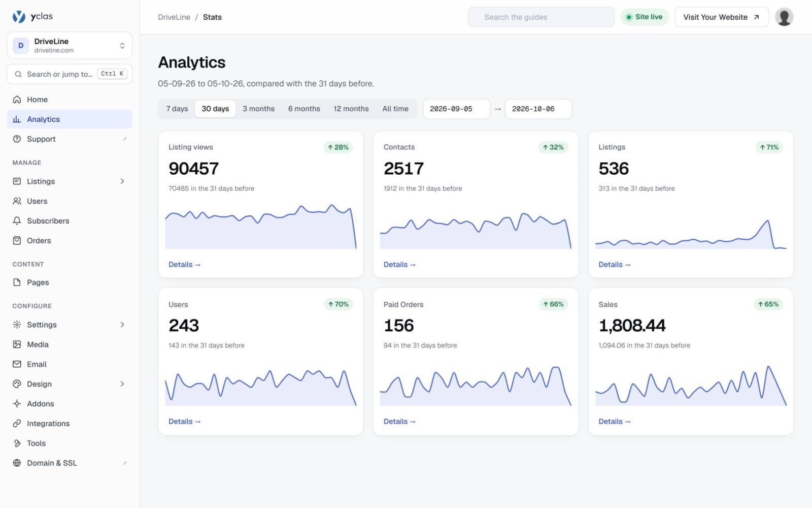Open Integrations link icon
The height and width of the screenshot is (508, 812).
click(17, 424)
